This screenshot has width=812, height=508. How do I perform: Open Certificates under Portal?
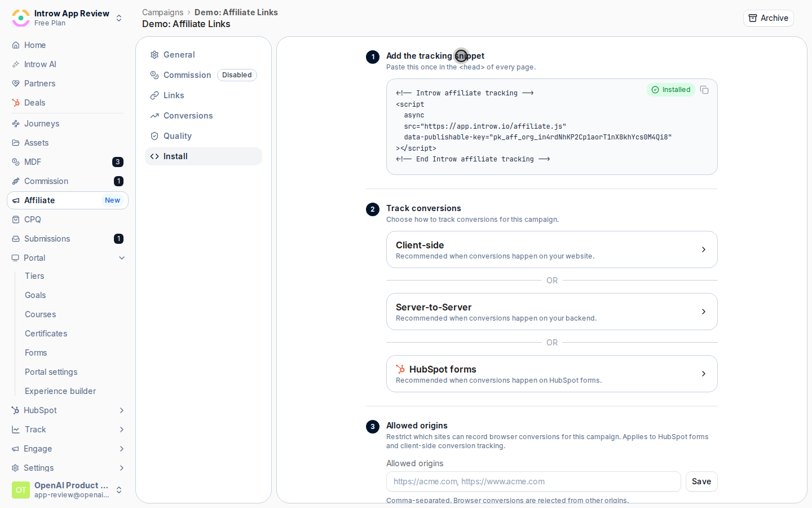pyautogui.click(x=46, y=334)
